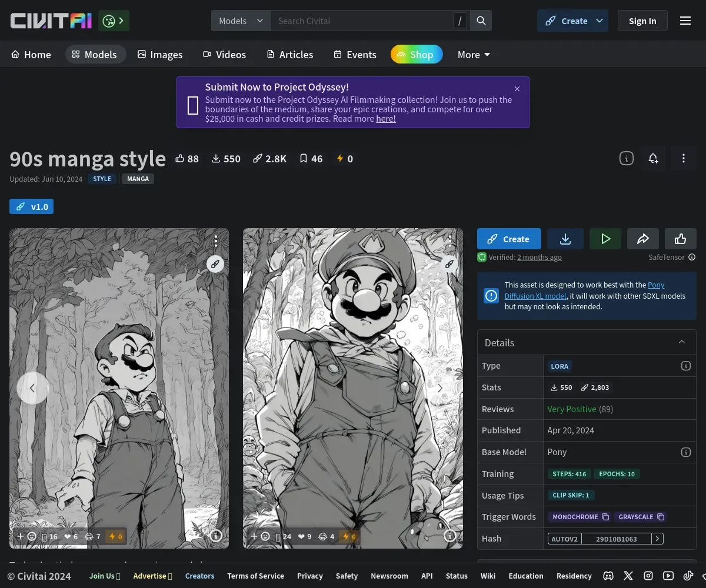Click the download count 550
The height and width of the screenshot is (588, 706).
coord(226,159)
